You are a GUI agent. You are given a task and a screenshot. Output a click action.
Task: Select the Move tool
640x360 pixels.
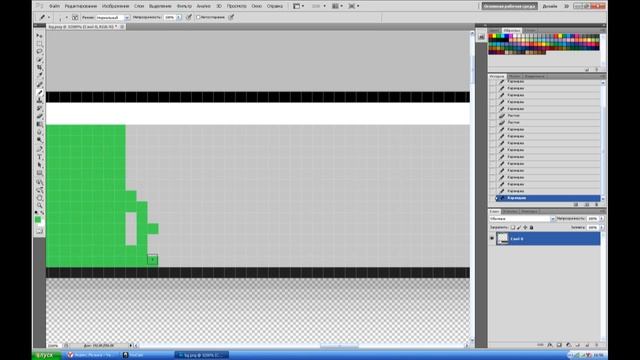click(40, 36)
